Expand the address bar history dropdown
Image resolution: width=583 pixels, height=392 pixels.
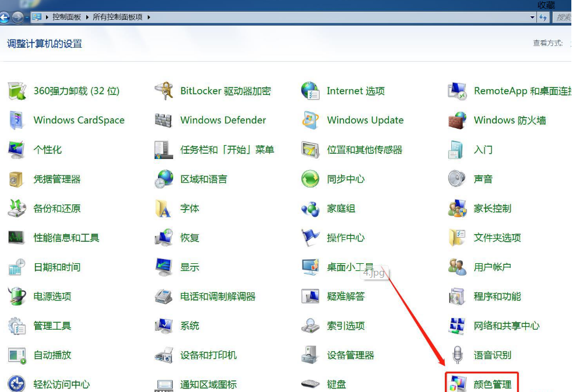(532, 17)
